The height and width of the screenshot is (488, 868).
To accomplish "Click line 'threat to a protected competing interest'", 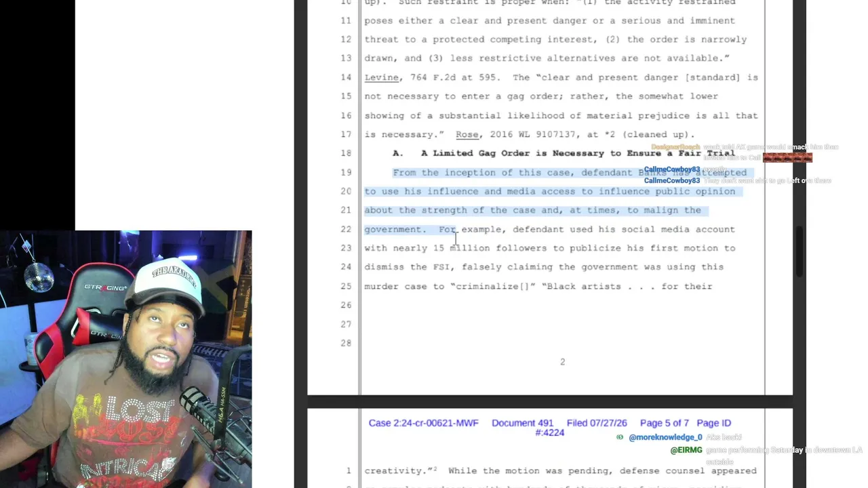I will [x=555, y=39].
